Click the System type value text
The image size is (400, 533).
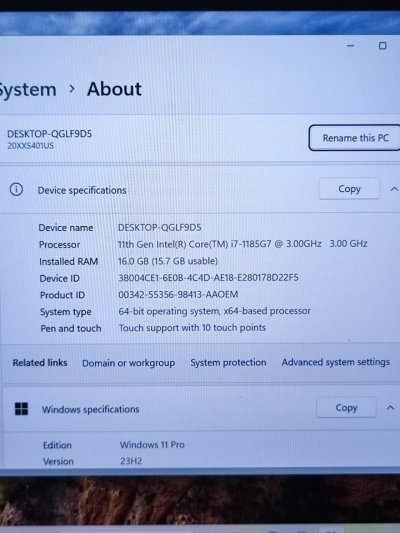pos(214,311)
